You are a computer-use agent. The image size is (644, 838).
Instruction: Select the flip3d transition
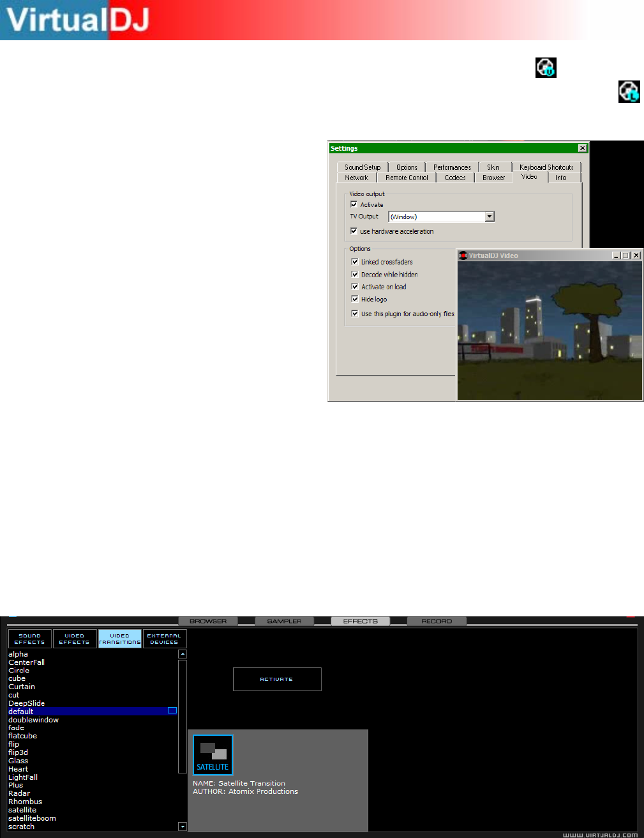(x=19, y=752)
